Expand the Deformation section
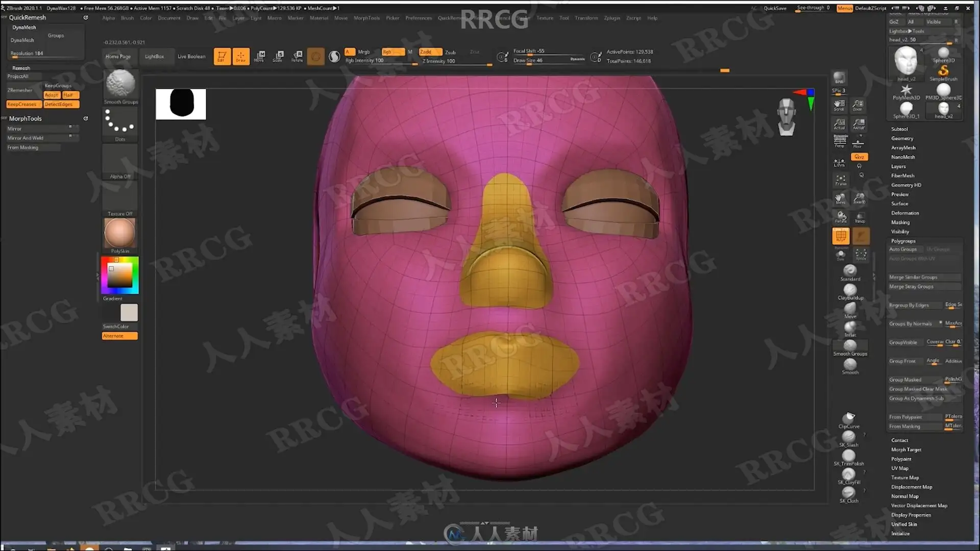This screenshot has width=980, height=551. click(905, 213)
